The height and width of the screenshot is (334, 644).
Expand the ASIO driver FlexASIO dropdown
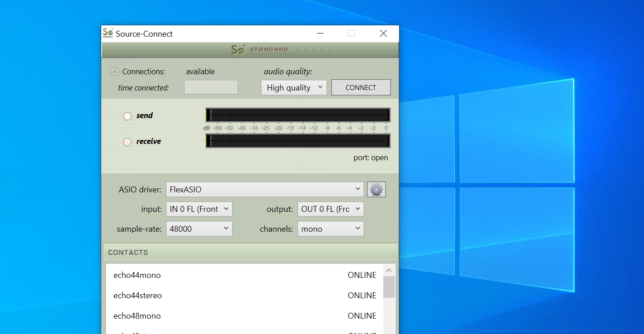click(264, 190)
